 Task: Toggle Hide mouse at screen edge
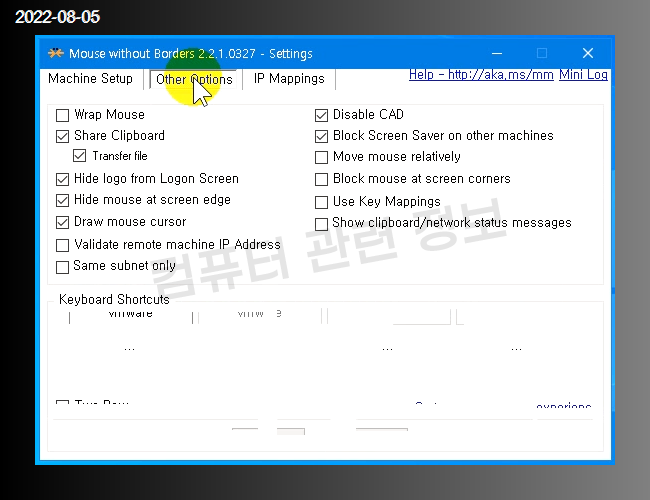(x=63, y=200)
